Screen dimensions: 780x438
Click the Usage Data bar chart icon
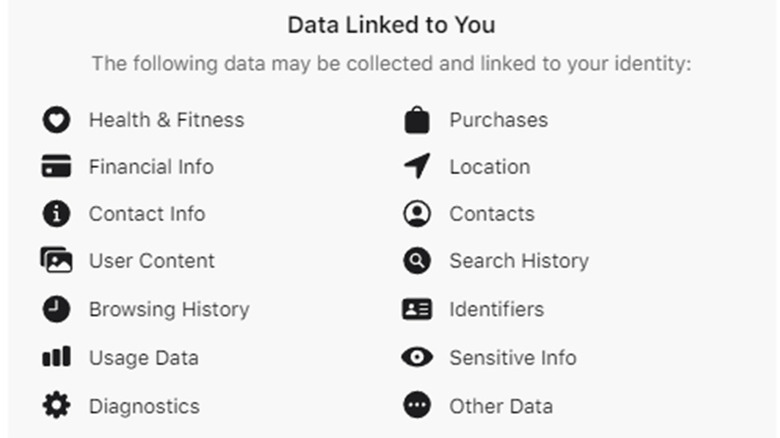pos(56,357)
